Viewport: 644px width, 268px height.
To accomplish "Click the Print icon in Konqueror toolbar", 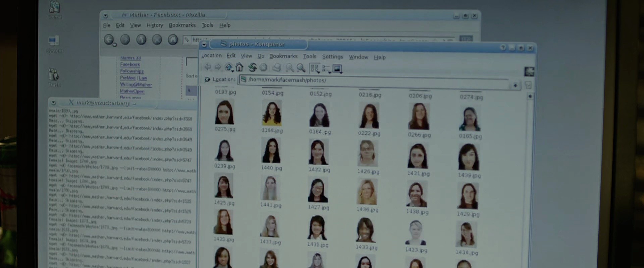I will tap(276, 68).
